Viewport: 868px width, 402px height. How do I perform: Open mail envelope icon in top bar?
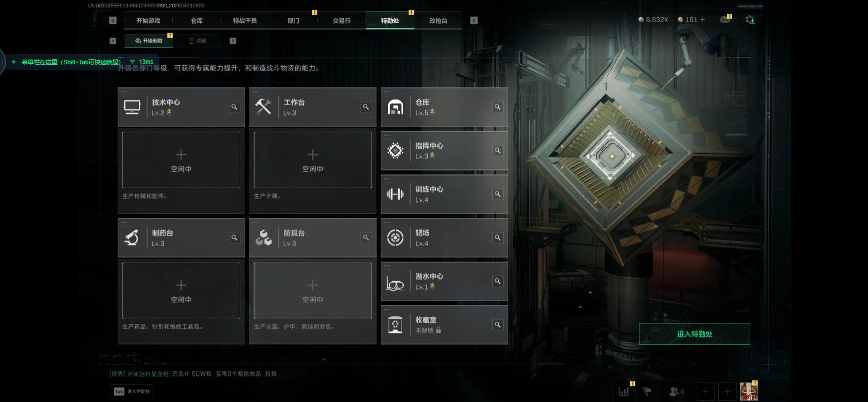(x=725, y=20)
